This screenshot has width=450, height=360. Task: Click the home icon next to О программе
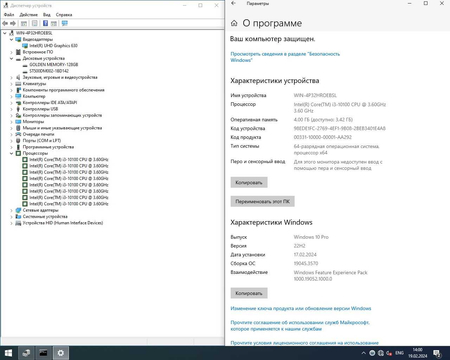pos(234,23)
